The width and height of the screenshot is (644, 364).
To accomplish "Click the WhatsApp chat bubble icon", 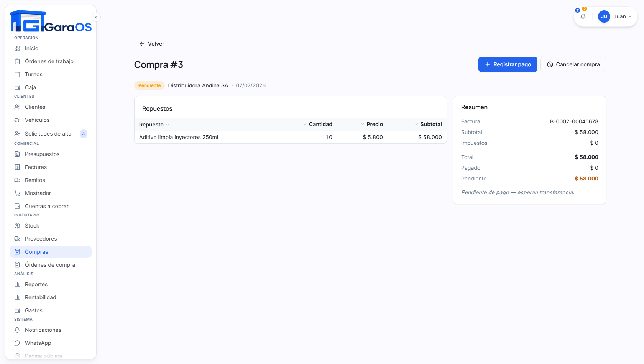I will [x=17, y=343].
